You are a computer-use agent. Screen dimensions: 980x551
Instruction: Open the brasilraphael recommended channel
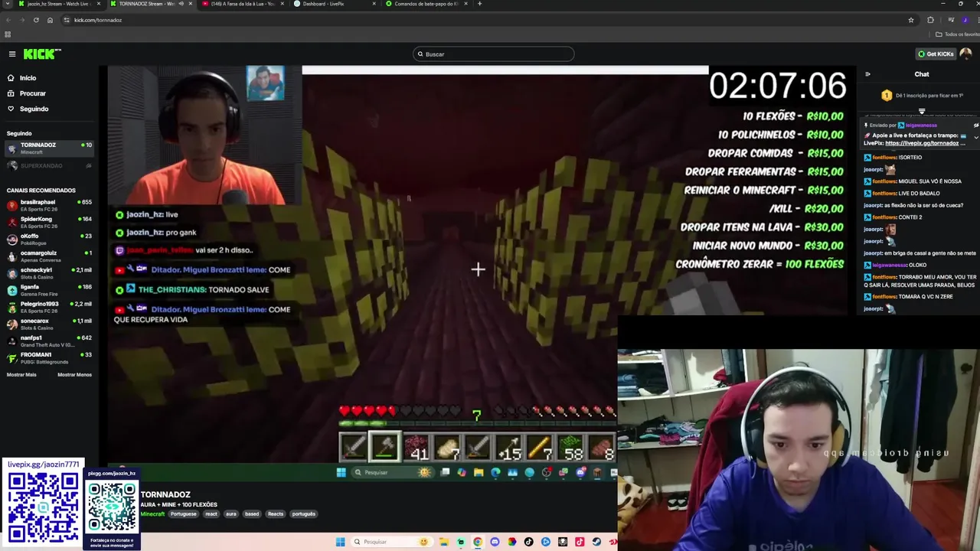click(x=49, y=205)
